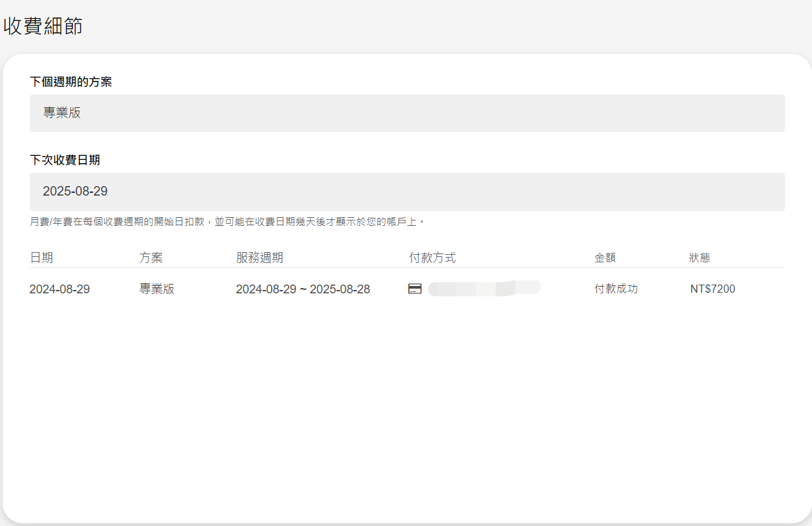Click the 下次收費日期 label

[61, 160]
